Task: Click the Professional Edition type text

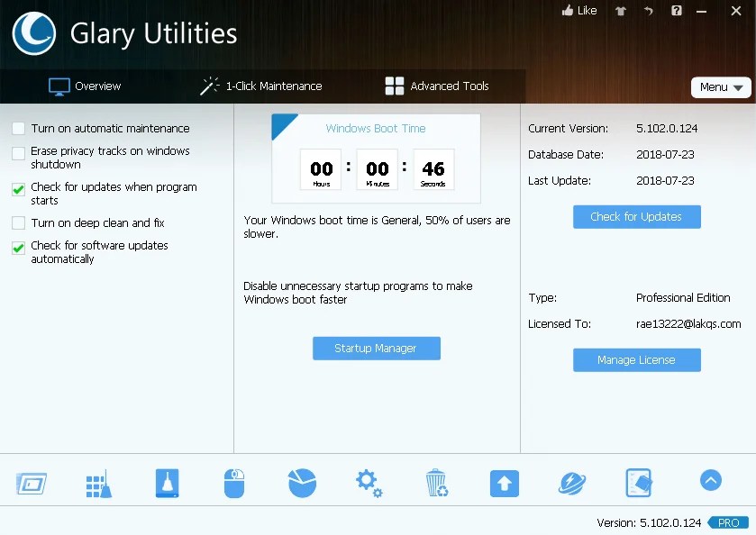Action: pyautogui.click(x=683, y=297)
